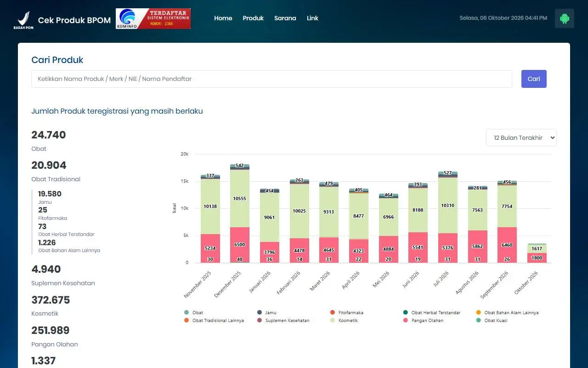Toggle the Kosmetik legend entry
Image resolution: width=588 pixels, height=368 pixels.
click(x=344, y=321)
